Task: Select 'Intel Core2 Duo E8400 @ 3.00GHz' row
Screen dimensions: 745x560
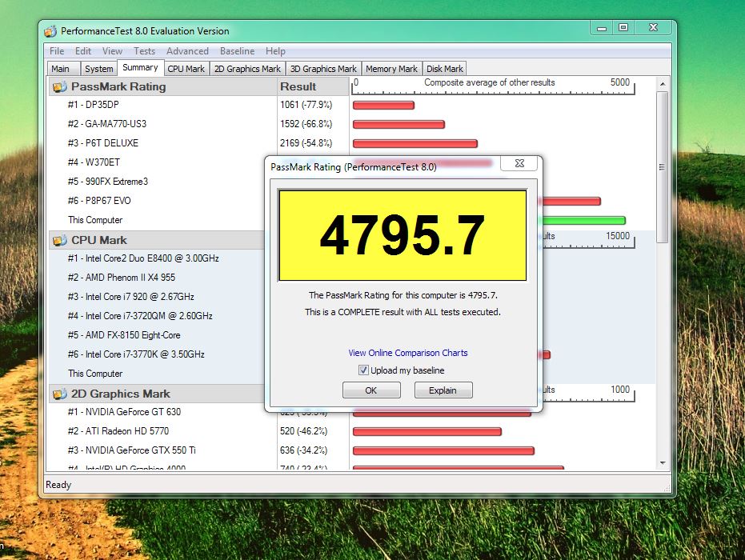Action: [x=143, y=258]
